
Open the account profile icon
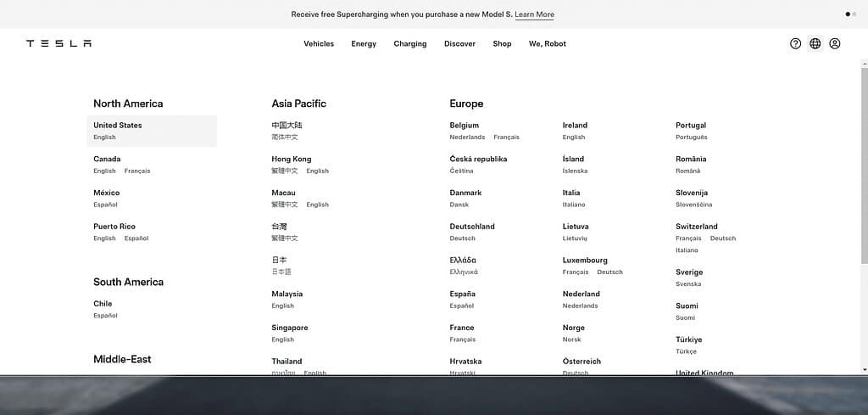835,44
